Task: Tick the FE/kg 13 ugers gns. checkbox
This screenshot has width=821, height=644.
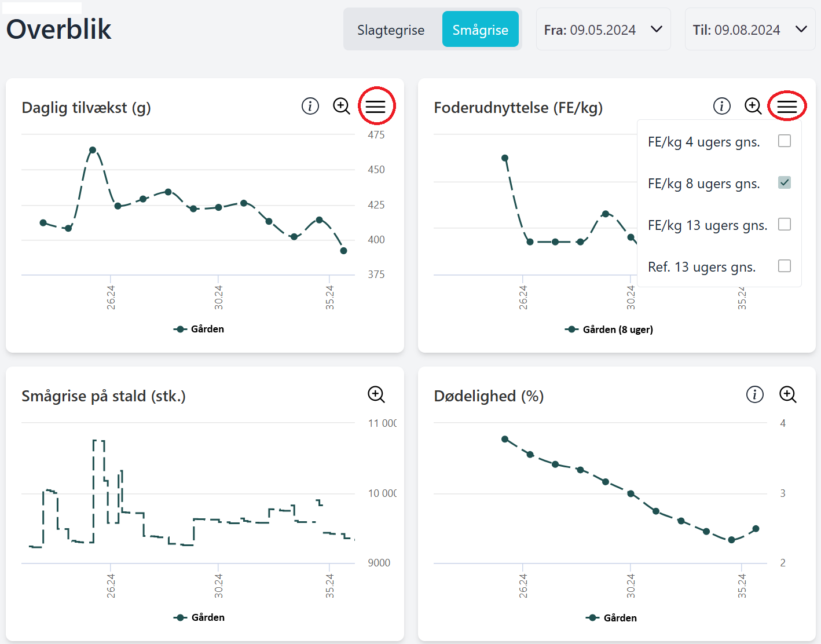Action: (x=785, y=224)
